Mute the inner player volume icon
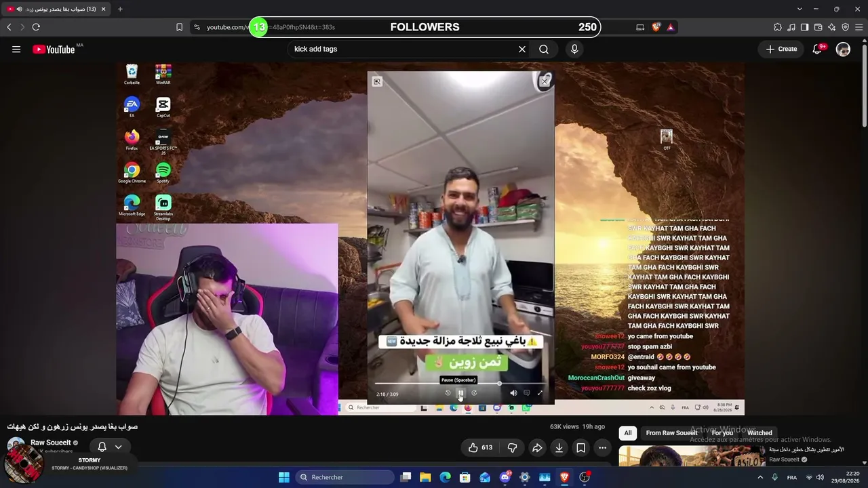868x488 pixels. (513, 393)
